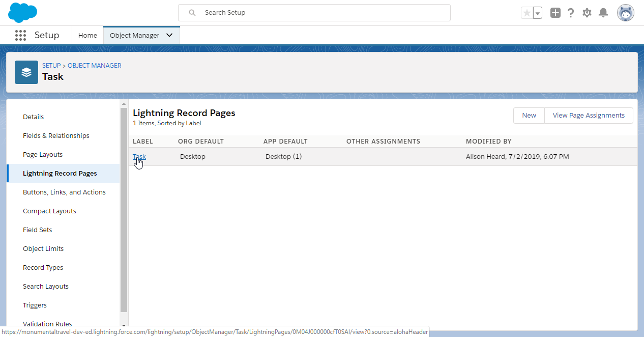Go to Search Layouts
This screenshot has width=644, height=337.
46,287
